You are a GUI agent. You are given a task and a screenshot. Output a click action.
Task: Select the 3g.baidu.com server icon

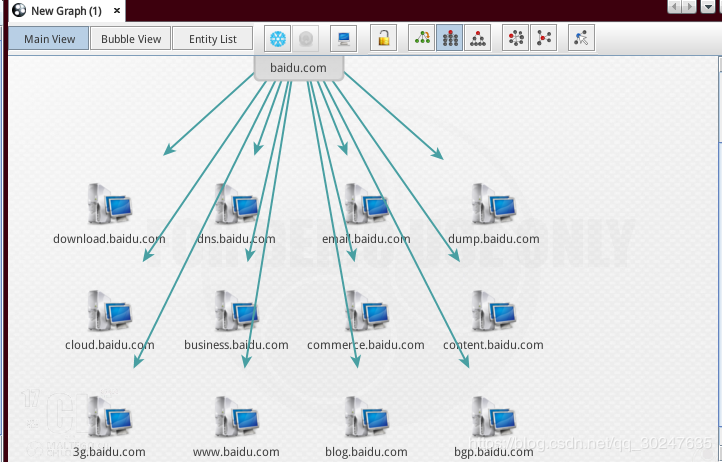click(x=110, y=417)
